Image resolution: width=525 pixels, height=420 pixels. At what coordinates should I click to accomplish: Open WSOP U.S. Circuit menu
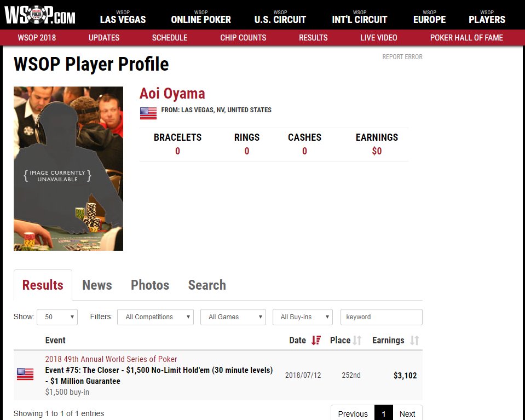(x=280, y=17)
